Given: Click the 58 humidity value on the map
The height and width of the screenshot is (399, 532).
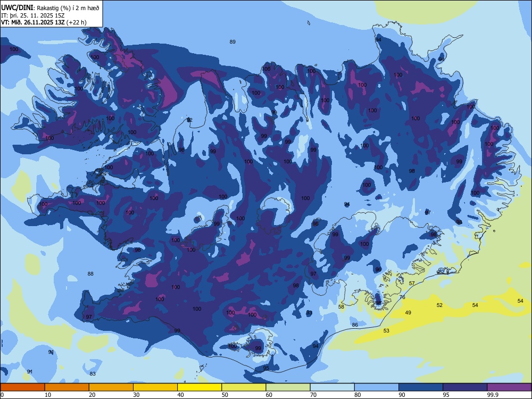Looking at the screenshot, I should pyautogui.click(x=342, y=307).
